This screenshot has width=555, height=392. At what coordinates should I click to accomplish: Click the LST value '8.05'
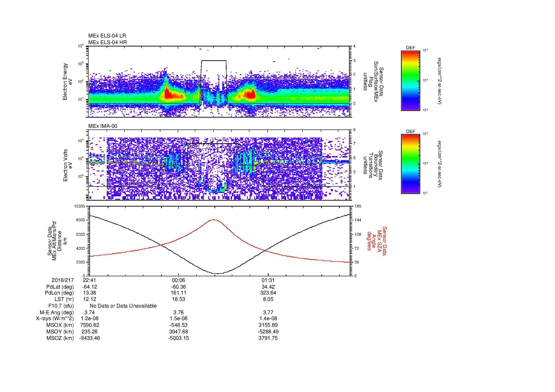[x=268, y=299]
